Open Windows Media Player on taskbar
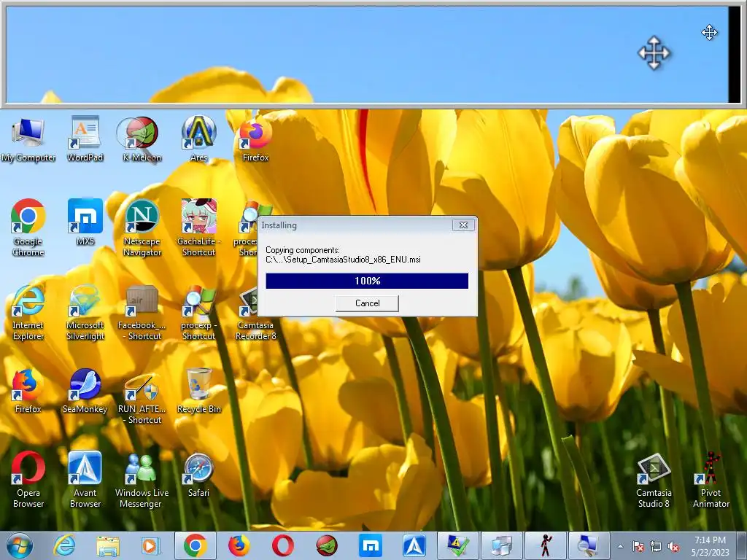Screen dimensions: 747x560 click(x=151, y=545)
